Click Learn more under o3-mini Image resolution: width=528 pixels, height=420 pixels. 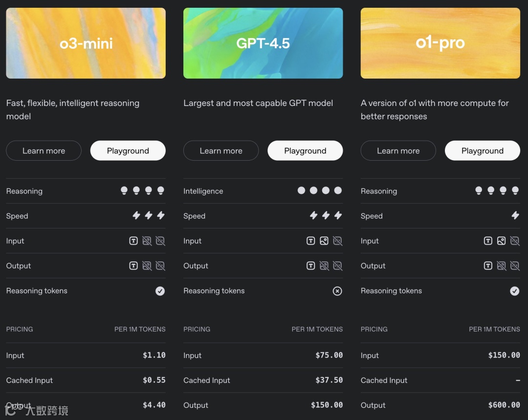click(44, 150)
